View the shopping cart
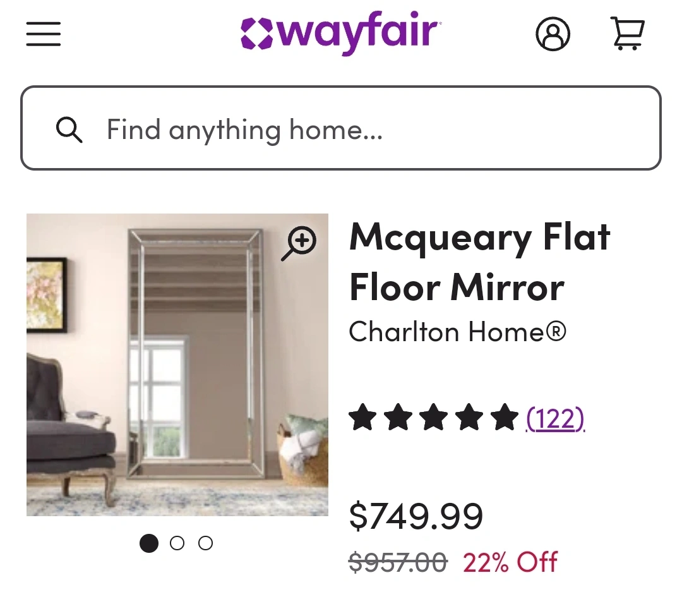Image resolution: width=682 pixels, height=616 pixels. coord(627,33)
